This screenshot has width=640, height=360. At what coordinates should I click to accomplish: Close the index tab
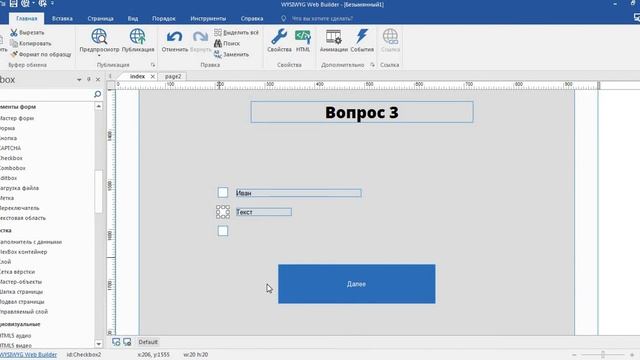(153, 76)
